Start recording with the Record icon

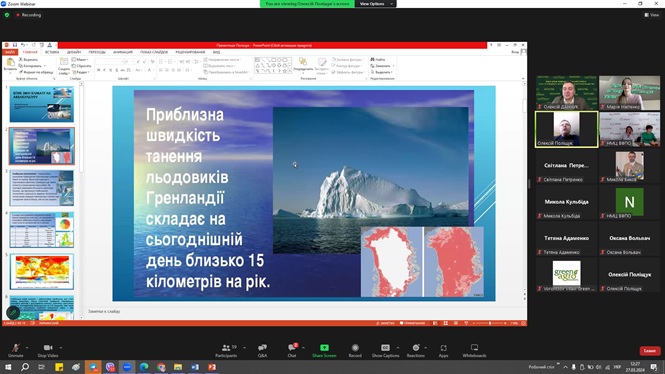pyautogui.click(x=355, y=350)
